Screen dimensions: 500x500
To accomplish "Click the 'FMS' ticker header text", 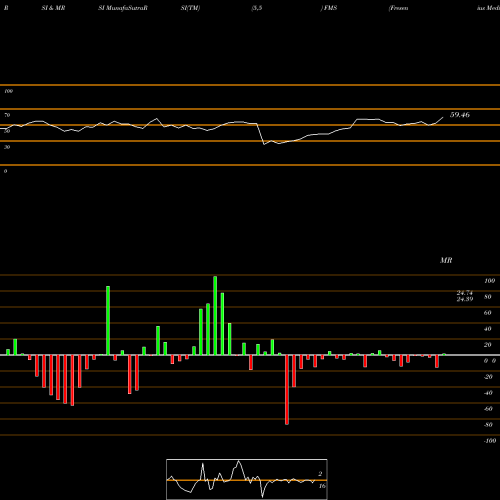I will click(x=330, y=8).
